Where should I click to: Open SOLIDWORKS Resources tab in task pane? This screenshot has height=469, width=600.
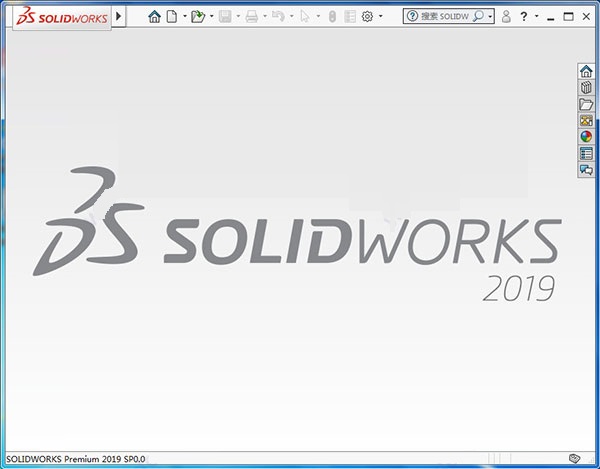(x=586, y=71)
